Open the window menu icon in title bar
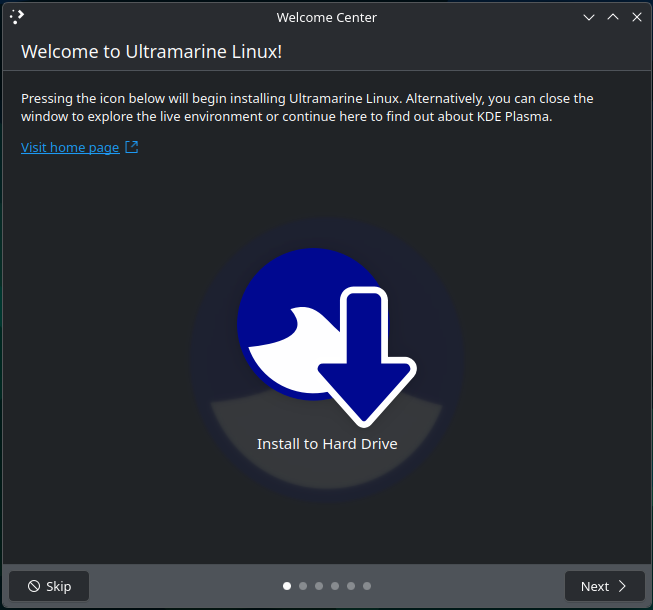Screen dimensions: 653x610 [17, 16]
